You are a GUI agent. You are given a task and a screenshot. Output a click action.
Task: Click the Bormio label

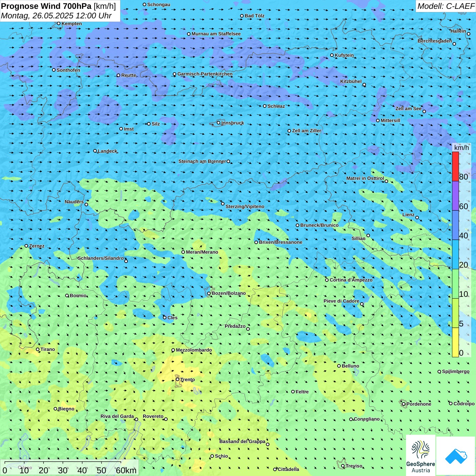(78, 295)
